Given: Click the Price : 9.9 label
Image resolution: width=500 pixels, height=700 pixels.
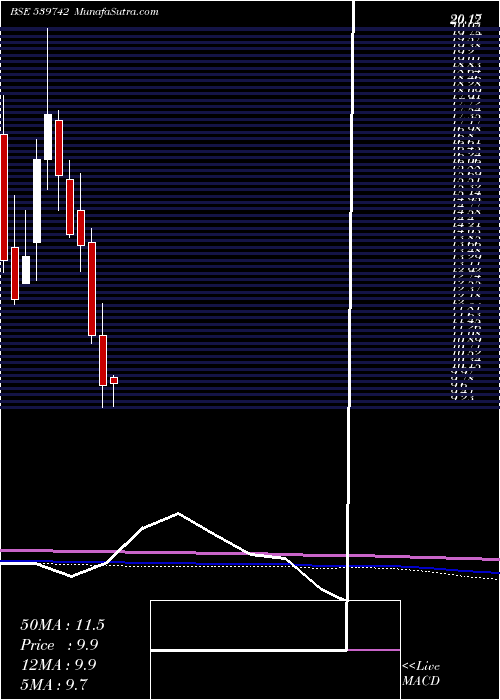Looking at the screenshot, I should click(x=59, y=645).
